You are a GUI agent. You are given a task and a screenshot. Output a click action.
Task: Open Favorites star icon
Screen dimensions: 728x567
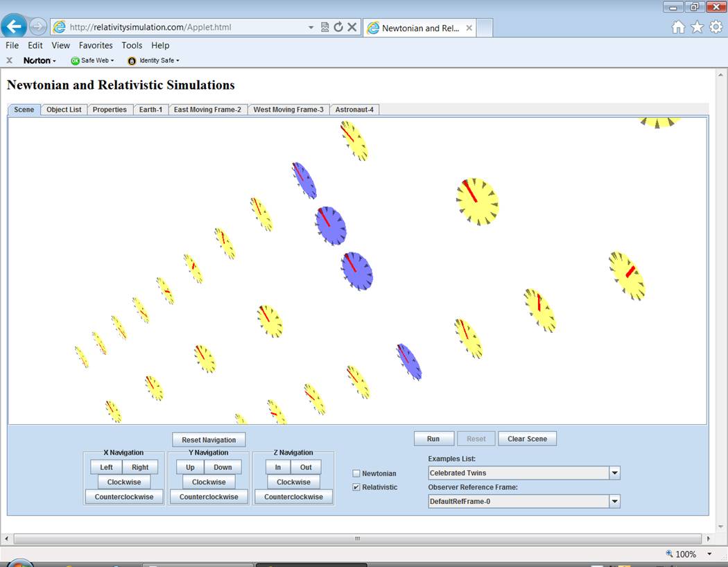[697, 27]
